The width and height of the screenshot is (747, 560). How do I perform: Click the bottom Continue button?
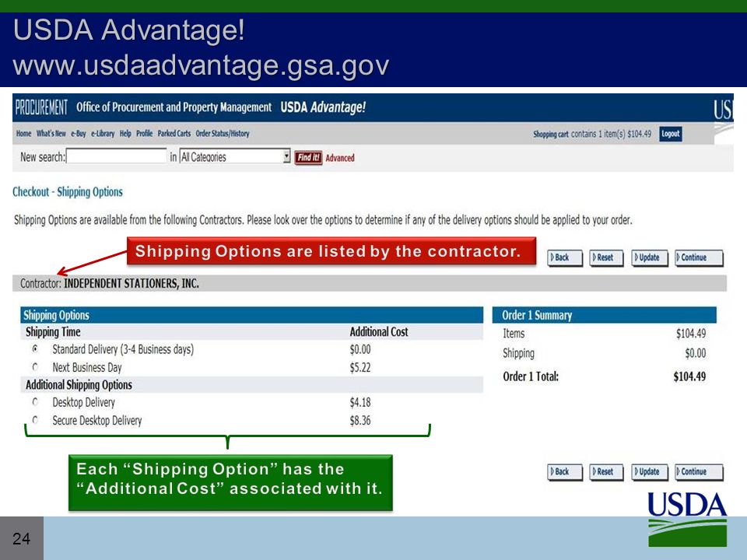click(699, 472)
